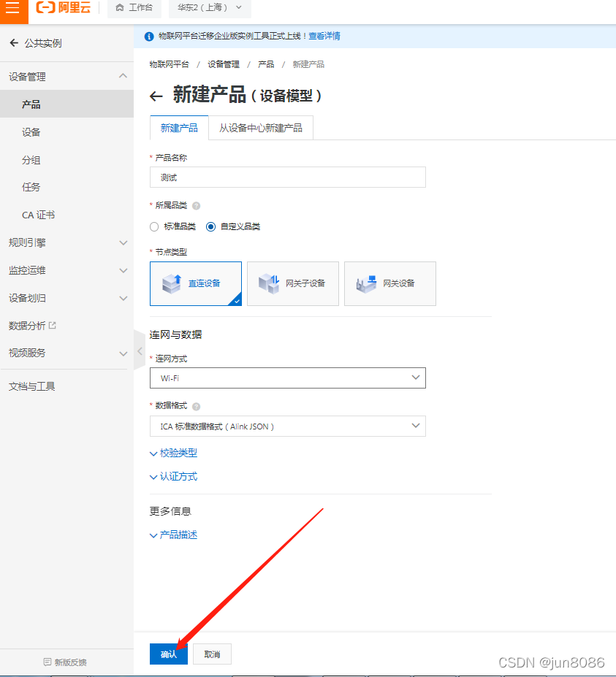
Task: Click the help icon beside 所属品类
Action: coord(196,205)
